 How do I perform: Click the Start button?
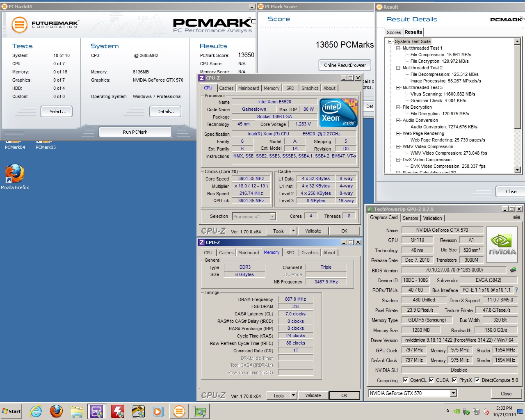click(x=11, y=411)
